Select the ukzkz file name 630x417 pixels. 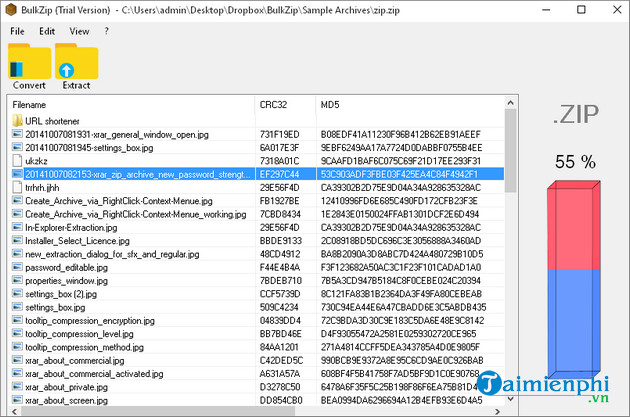click(x=36, y=161)
